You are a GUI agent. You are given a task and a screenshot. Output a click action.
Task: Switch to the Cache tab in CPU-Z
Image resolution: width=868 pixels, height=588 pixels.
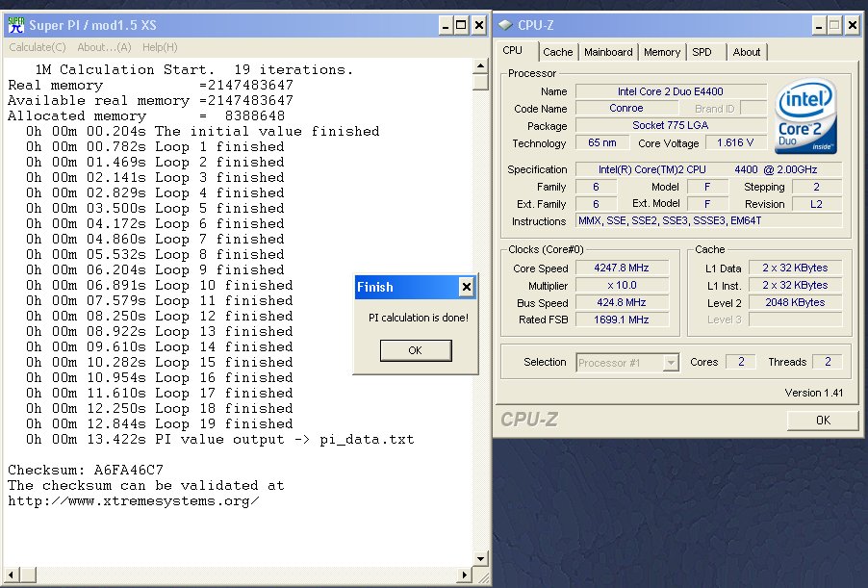pyautogui.click(x=557, y=52)
